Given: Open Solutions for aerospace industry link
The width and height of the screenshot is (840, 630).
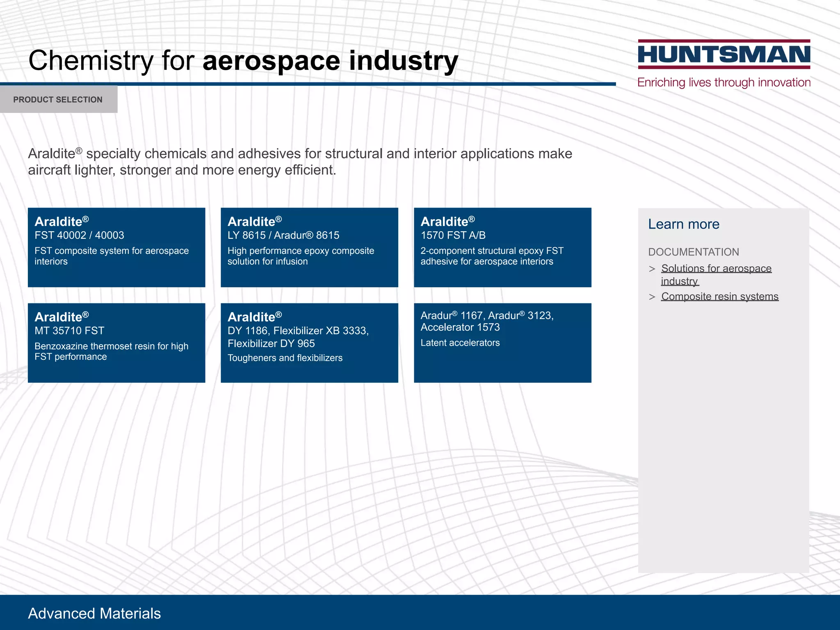Looking at the screenshot, I should click(x=716, y=269).
